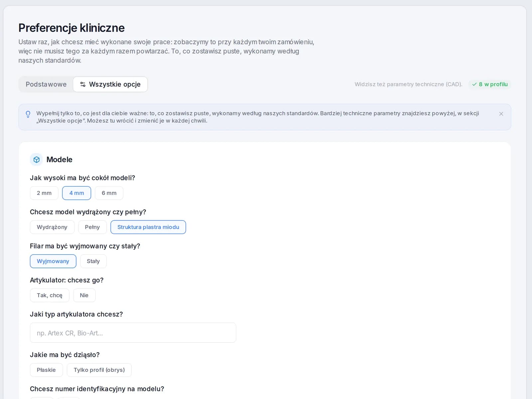Click the Modele section title
The image size is (532, 399).
(60, 160)
